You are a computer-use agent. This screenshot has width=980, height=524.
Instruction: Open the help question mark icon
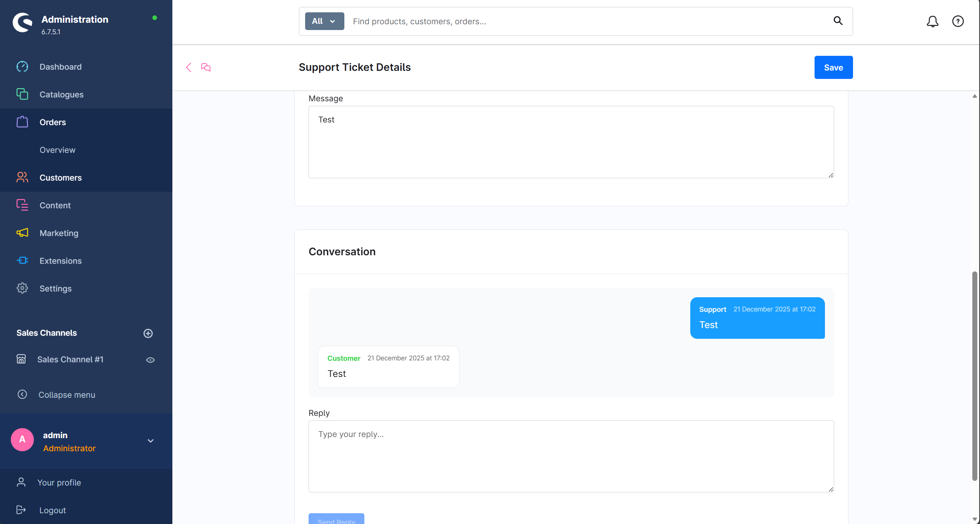coord(958,21)
